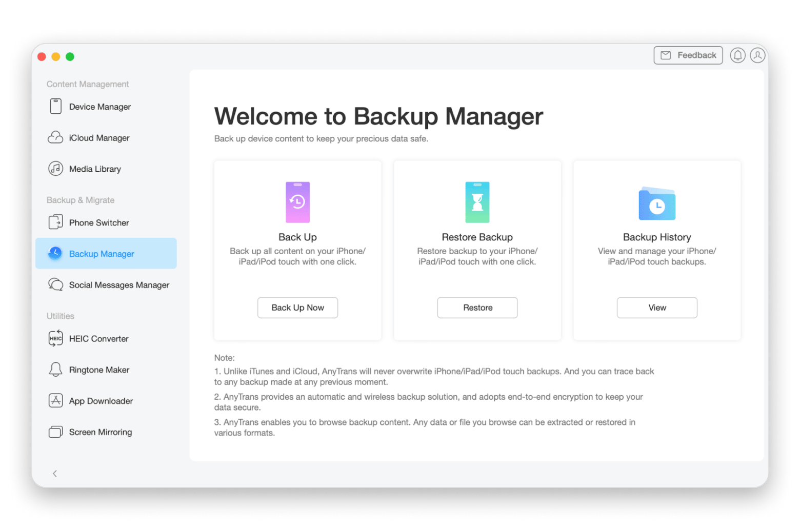Click the purple Back Up phone icon
The width and height of the screenshot is (800, 532).
(x=297, y=202)
